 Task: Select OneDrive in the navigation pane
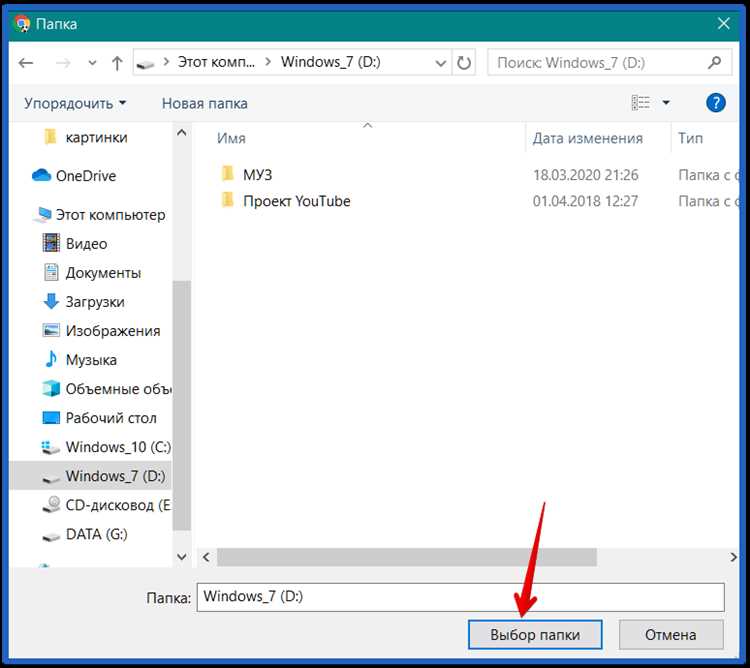tap(85, 176)
